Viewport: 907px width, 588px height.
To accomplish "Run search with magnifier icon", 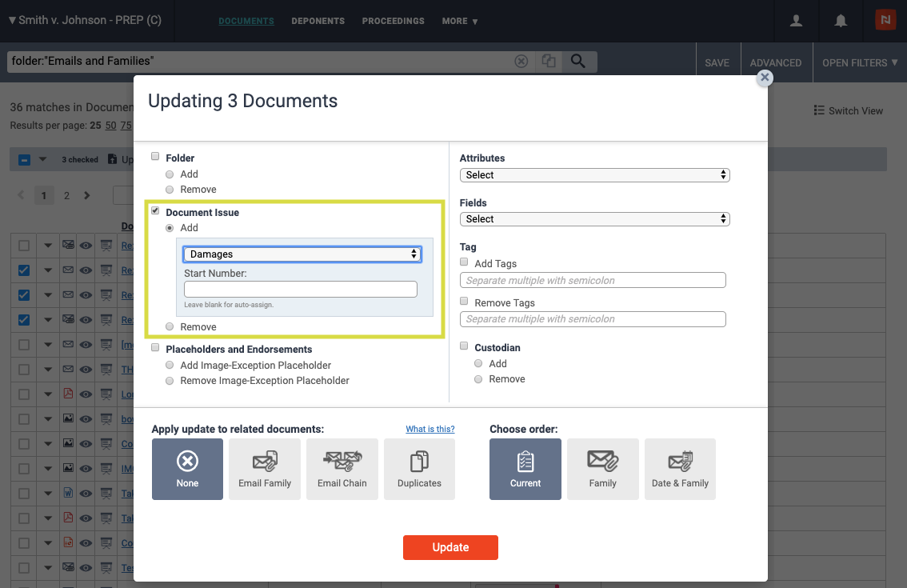I will 577,62.
